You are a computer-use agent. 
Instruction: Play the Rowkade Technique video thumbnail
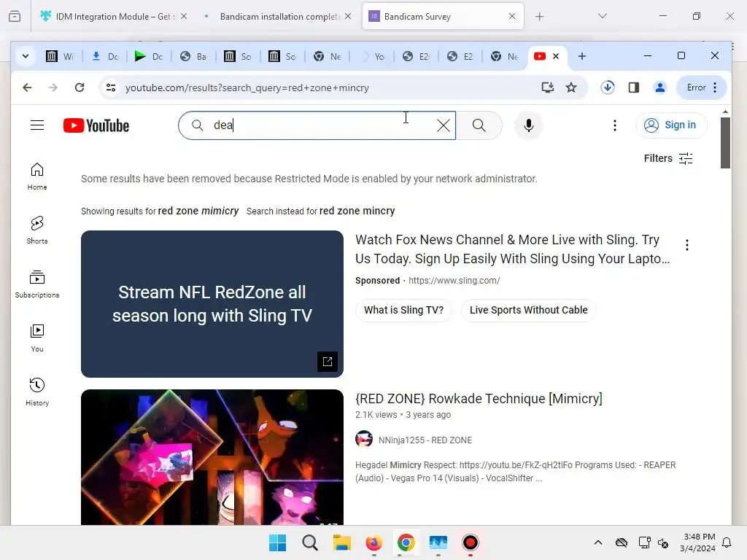(x=212, y=457)
